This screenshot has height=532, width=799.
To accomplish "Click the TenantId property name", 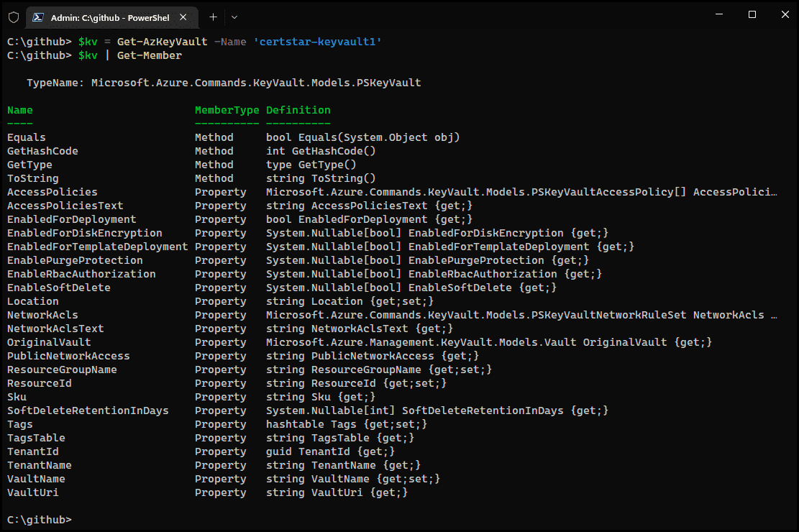I will point(32,451).
